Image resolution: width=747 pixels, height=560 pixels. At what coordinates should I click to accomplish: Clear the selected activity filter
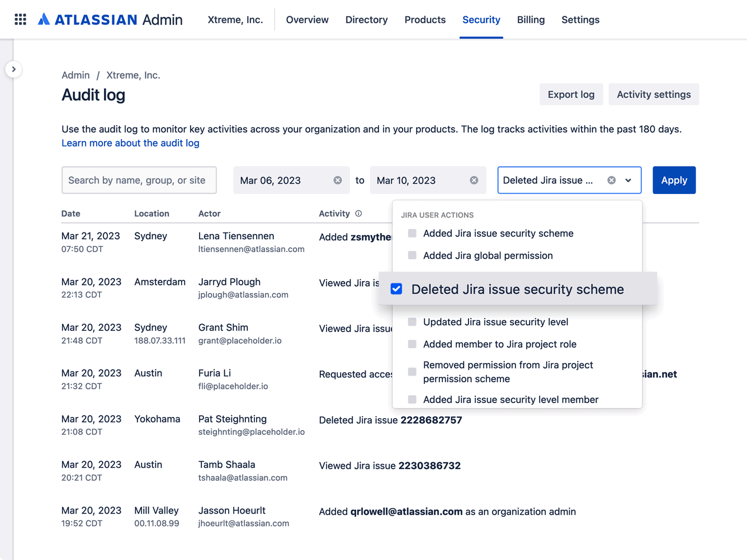point(611,180)
